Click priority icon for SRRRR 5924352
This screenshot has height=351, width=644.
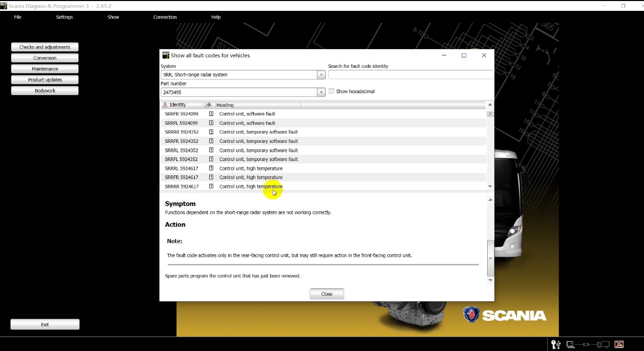[211, 132]
